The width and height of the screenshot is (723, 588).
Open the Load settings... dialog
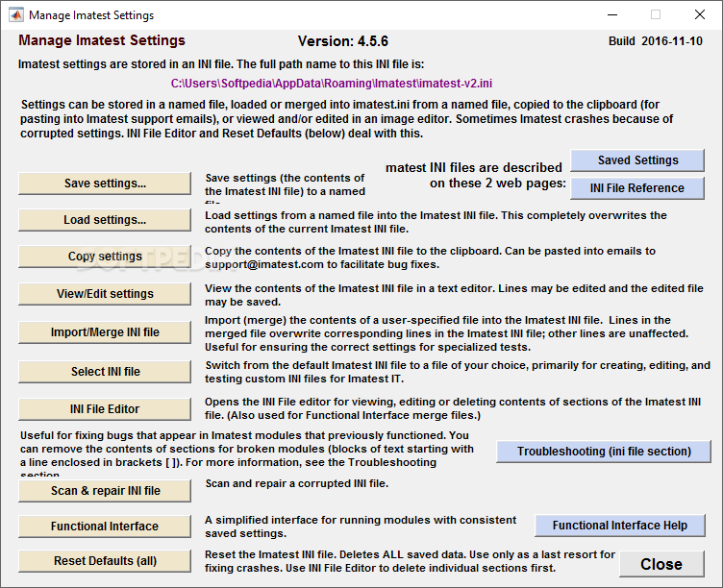pos(105,220)
